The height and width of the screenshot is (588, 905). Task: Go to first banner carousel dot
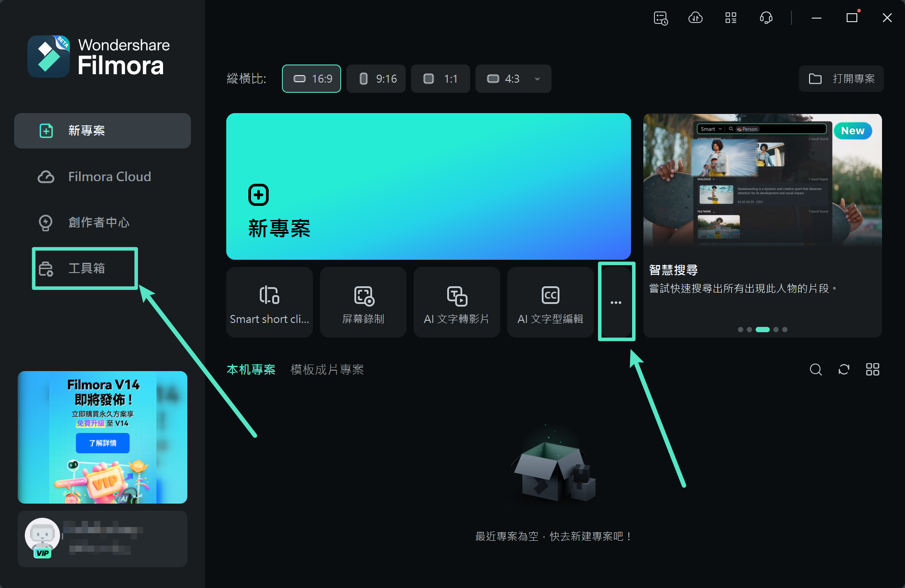(741, 330)
